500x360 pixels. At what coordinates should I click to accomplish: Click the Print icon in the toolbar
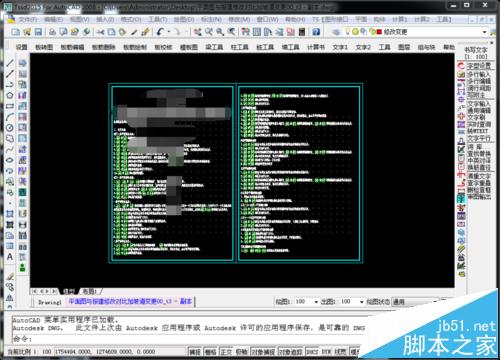pyautogui.click(x=52, y=32)
